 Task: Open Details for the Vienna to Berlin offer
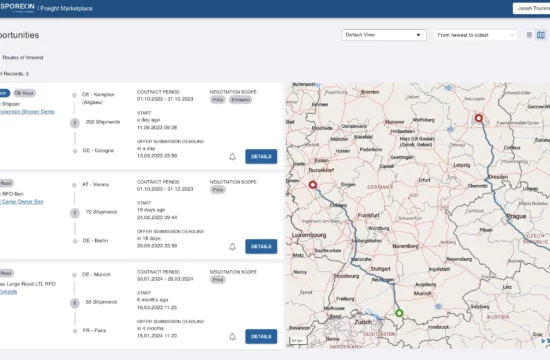click(x=261, y=247)
